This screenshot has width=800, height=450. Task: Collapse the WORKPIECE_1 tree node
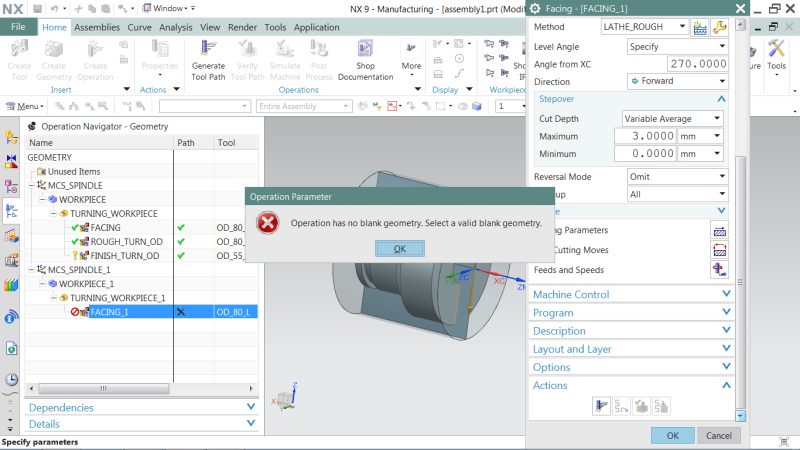coord(43,284)
